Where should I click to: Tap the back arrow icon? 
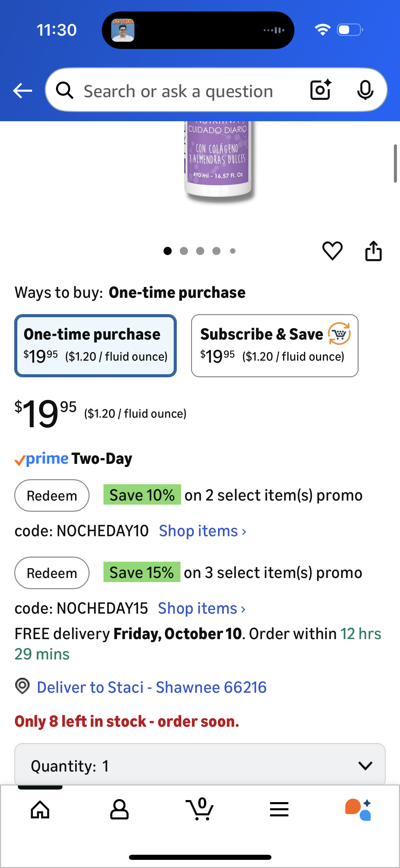tap(22, 91)
